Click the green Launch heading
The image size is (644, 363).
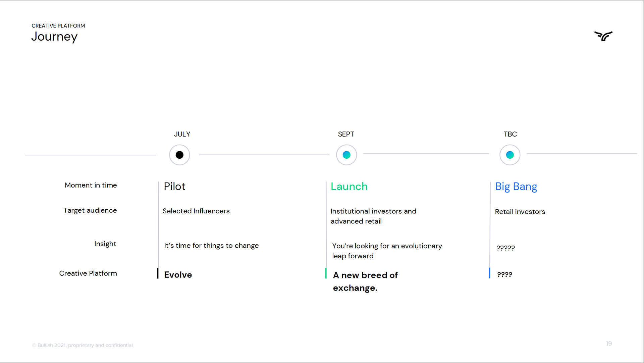349,187
